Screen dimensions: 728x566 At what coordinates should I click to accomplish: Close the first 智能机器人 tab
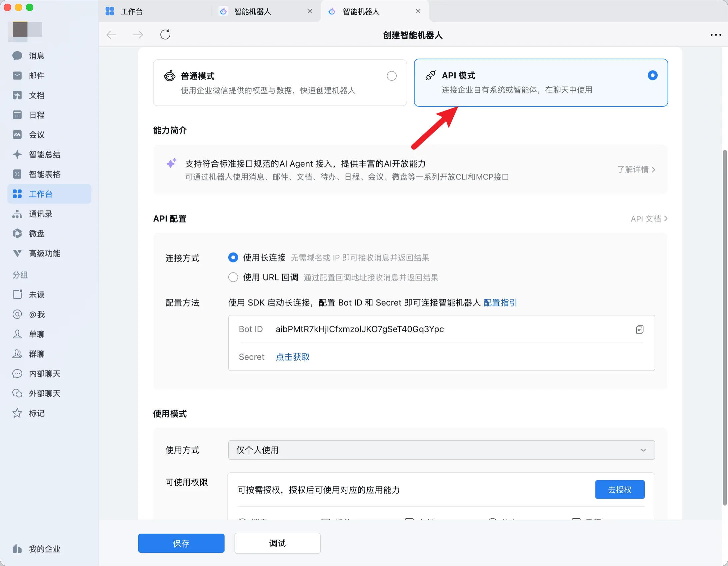[310, 11]
